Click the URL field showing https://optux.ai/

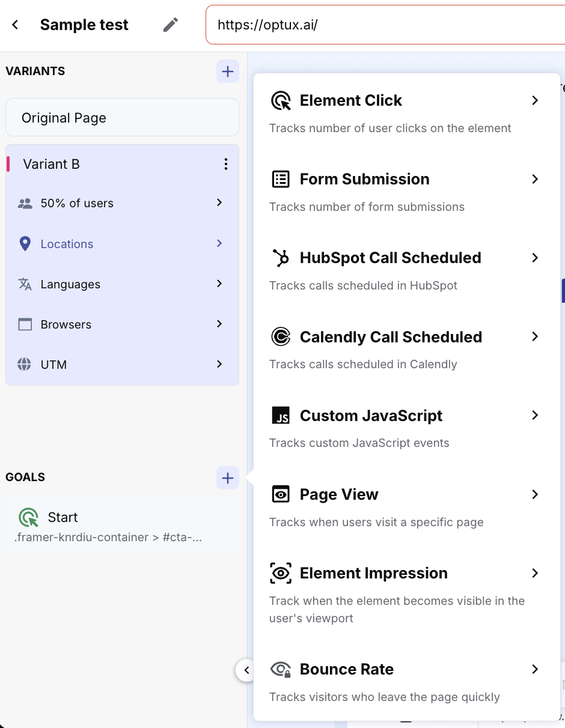pyautogui.click(x=385, y=25)
